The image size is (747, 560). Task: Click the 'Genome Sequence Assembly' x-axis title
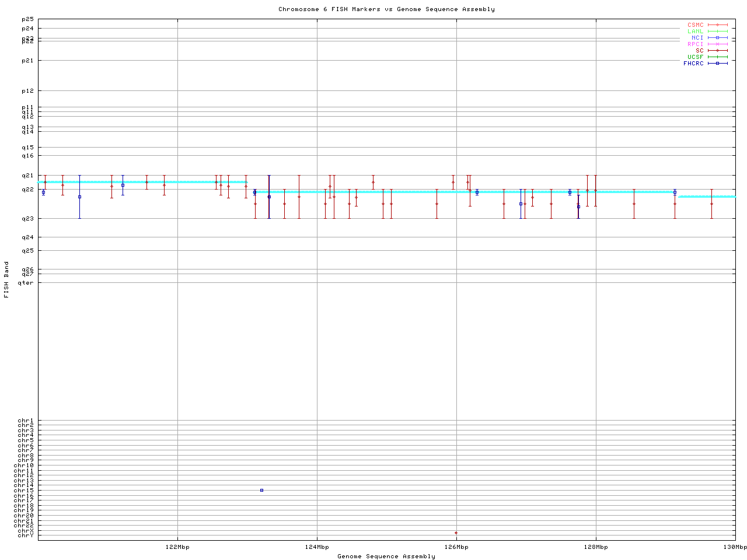tap(386, 556)
